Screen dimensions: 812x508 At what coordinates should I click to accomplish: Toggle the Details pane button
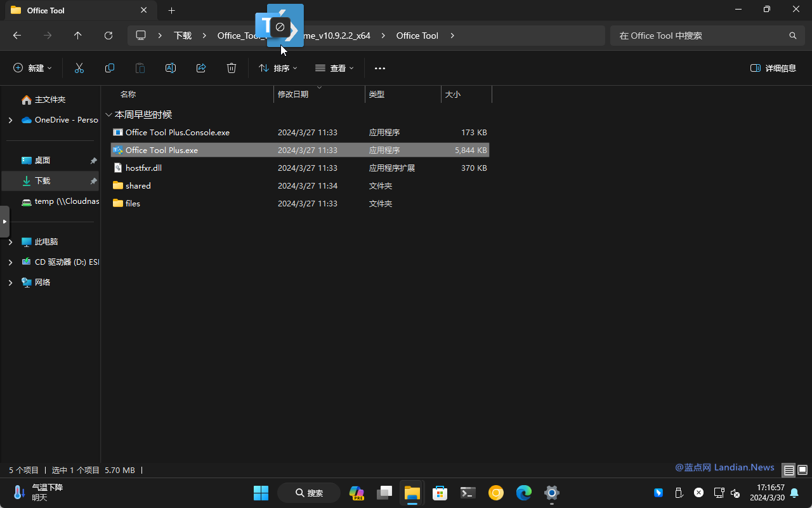[x=773, y=68]
